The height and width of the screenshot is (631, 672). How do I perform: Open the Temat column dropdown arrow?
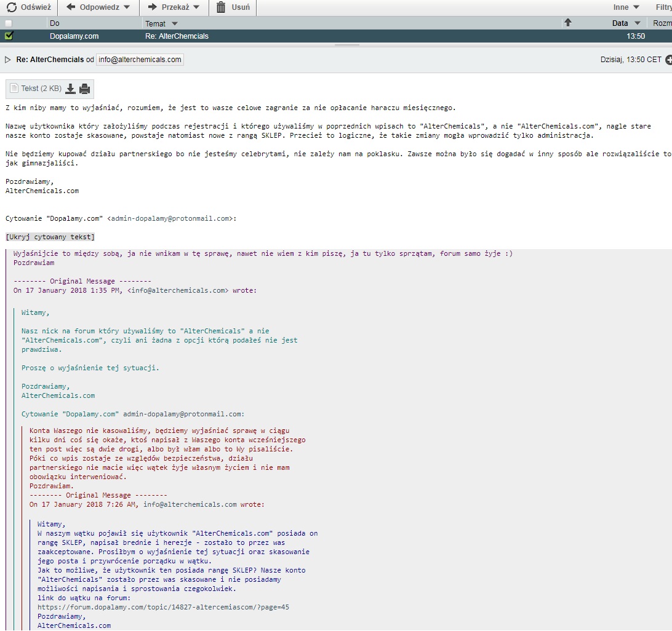[x=174, y=23]
